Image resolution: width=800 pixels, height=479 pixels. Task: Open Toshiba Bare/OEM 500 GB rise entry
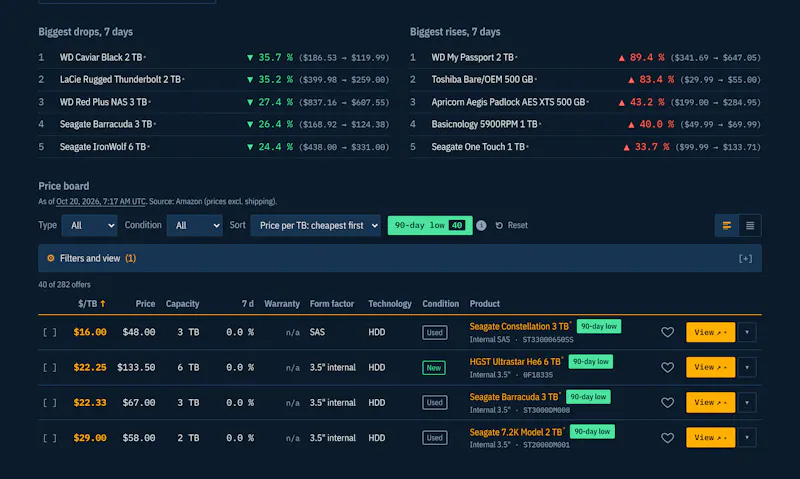pyautogui.click(x=483, y=80)
